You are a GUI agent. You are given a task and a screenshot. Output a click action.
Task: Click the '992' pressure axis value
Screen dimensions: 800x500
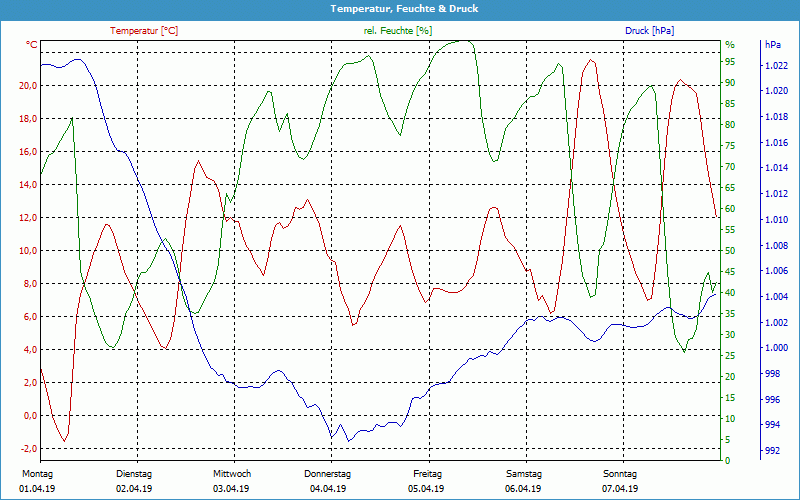[x=772, y=451]
